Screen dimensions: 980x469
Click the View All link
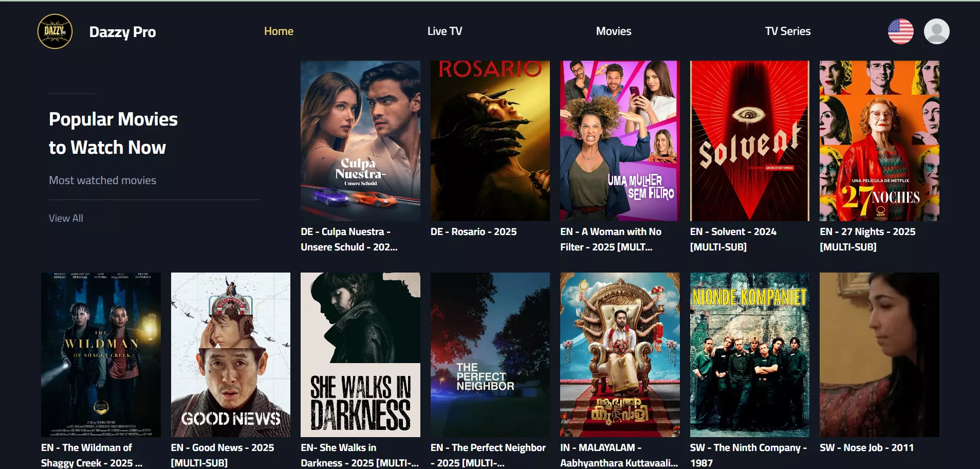tap(66, 218)
